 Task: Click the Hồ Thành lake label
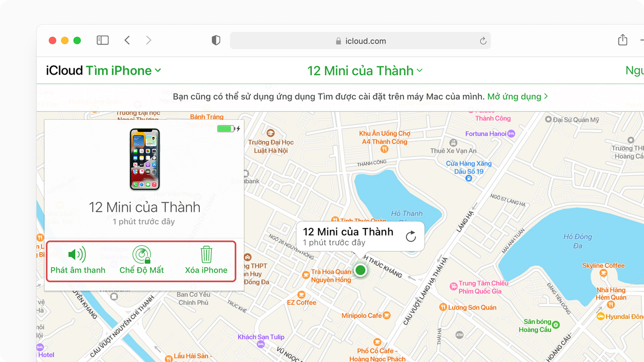pos(407,213)
